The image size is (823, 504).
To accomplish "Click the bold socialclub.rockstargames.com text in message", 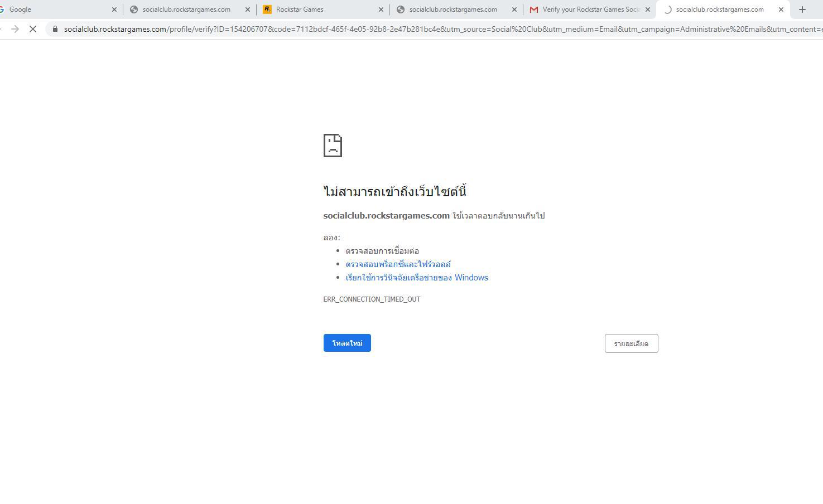I will (386, 216).
